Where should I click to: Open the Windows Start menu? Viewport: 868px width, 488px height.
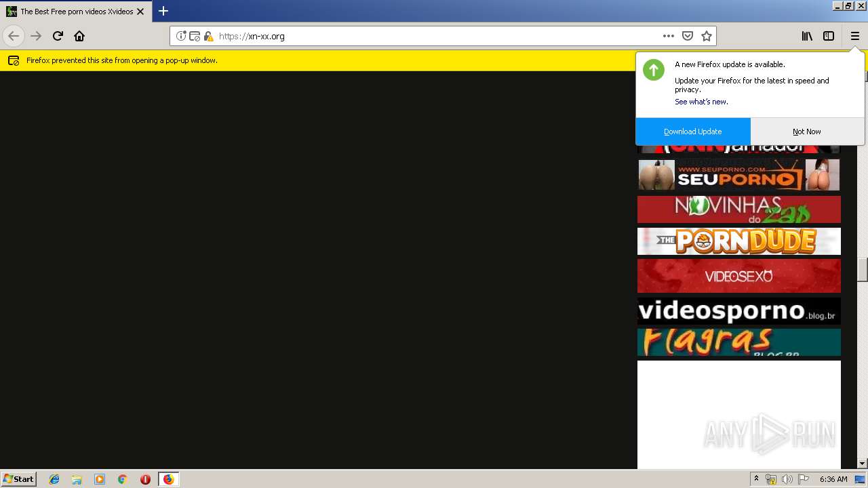click(x=18, y=479)
